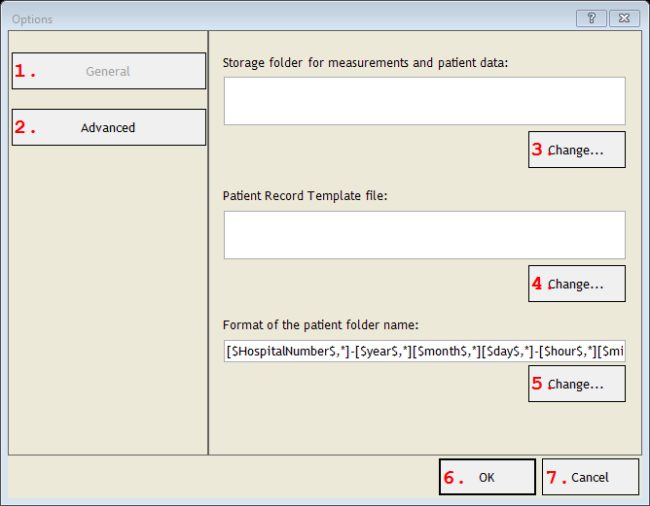This screenshot has height=506, width=650.
Task: Open the Advanced tab
Action: [x=108, y=127]
